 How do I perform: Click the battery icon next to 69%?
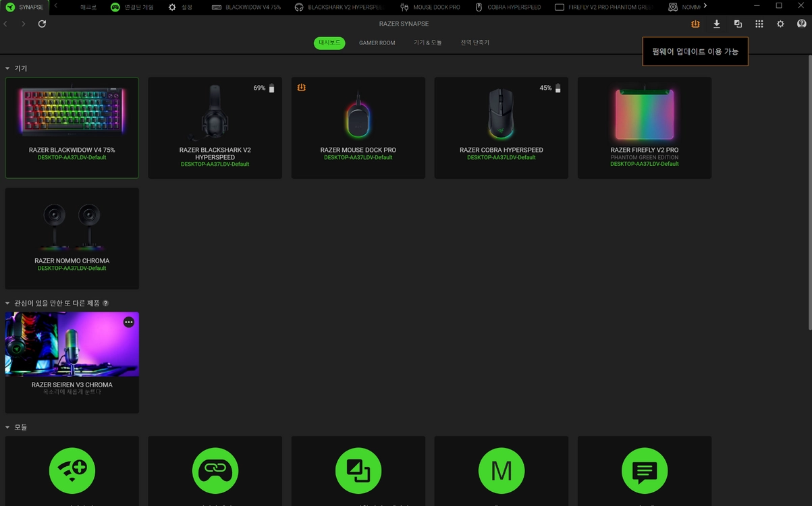point(271,88)
